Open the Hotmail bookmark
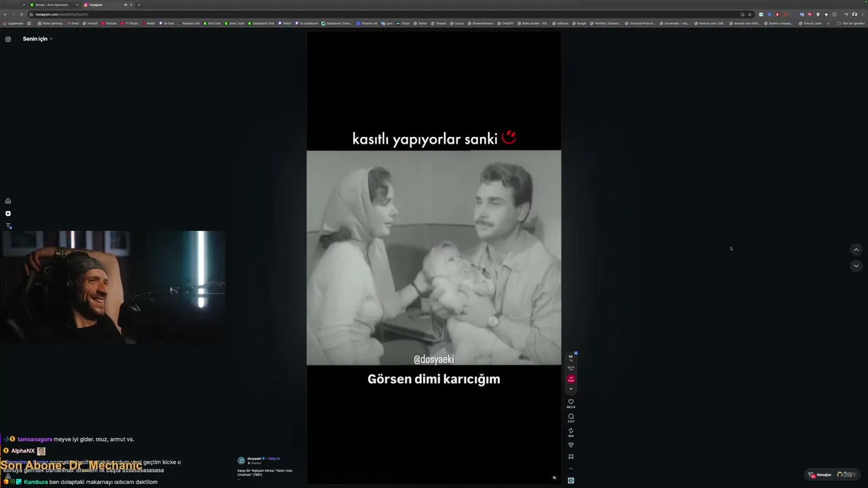Image resolution: width=868 pixels, height=488 pixels. 90,23
